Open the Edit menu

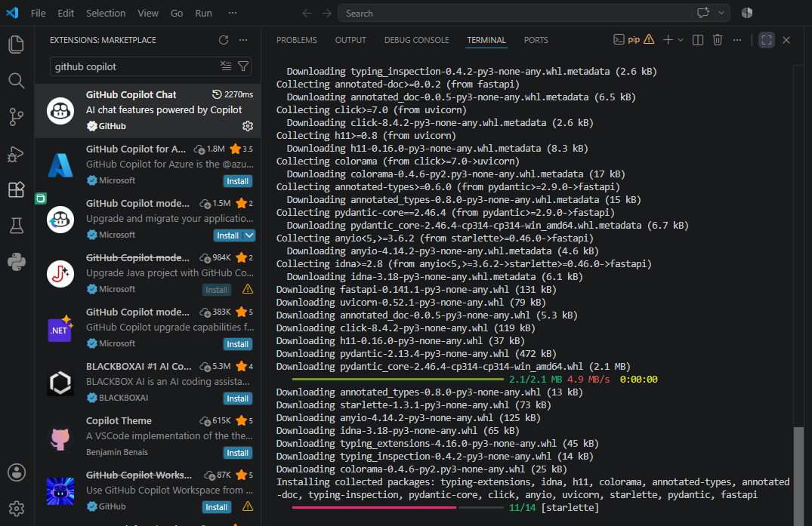coord(66,13)
